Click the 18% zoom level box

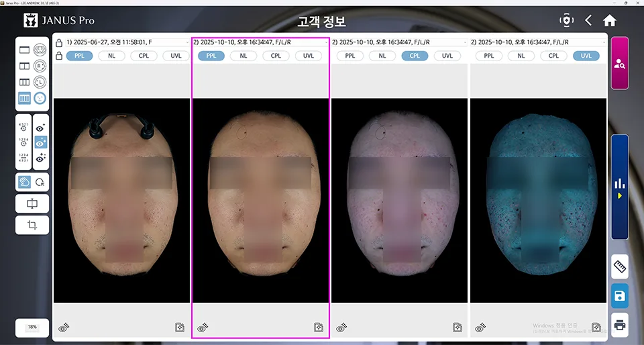click(x=32, y=328)
